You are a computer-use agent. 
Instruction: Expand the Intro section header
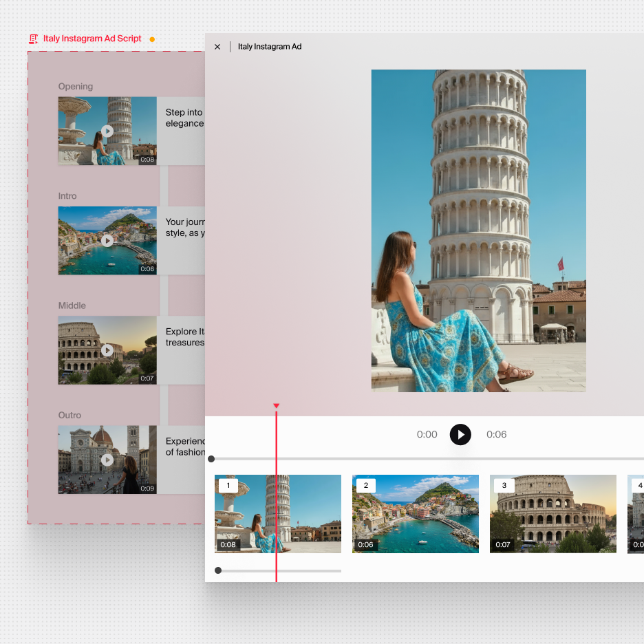tap(67, 196)
